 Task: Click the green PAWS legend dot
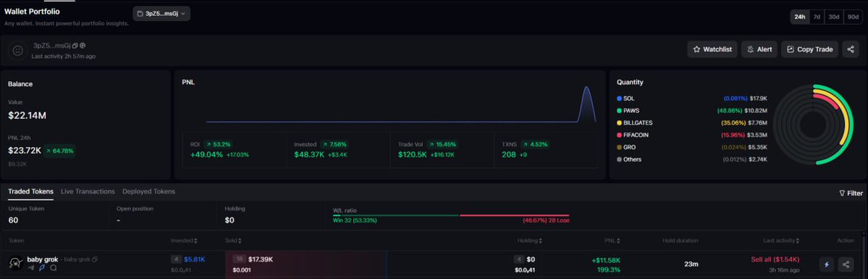(x=620, y=110)
